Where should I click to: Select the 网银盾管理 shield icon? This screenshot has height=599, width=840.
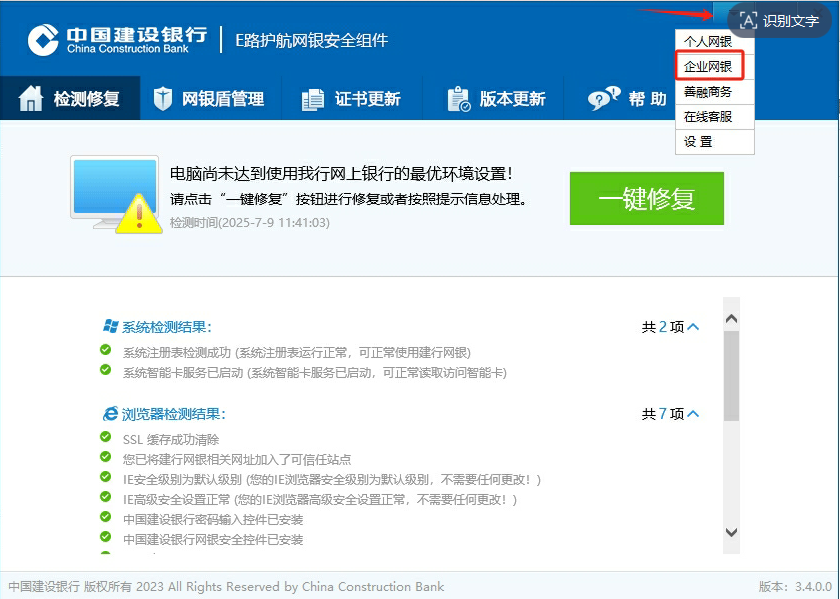[x=162, y=98]
